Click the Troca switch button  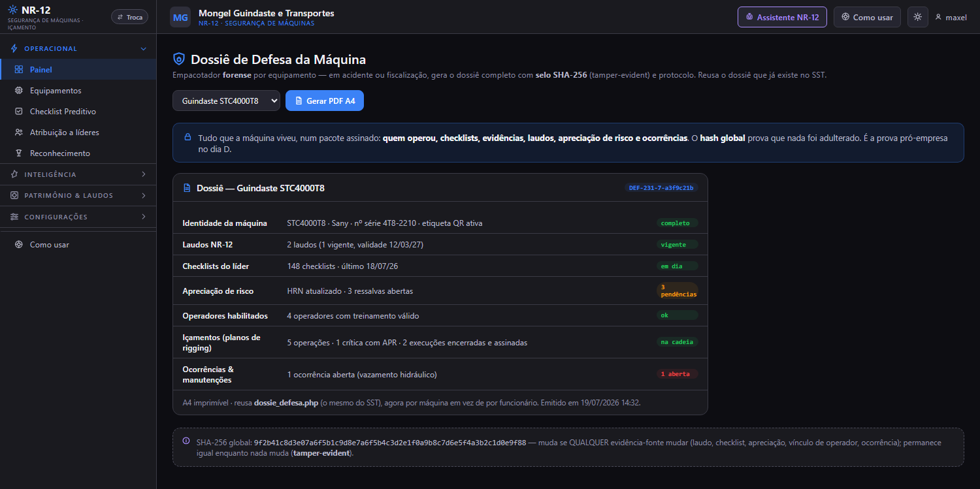coord(129,17)
